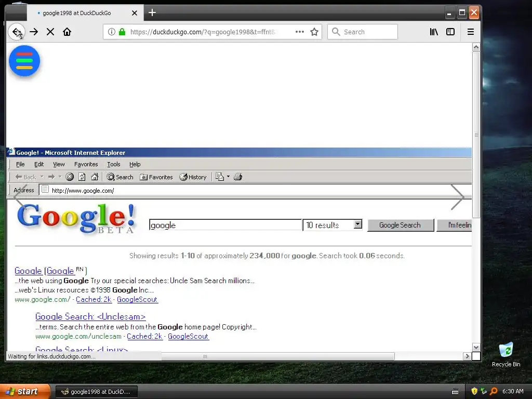Screen dimensions: 532x399
Task: Click the vertical scrollbar up arrow
Action: point(476,47)
